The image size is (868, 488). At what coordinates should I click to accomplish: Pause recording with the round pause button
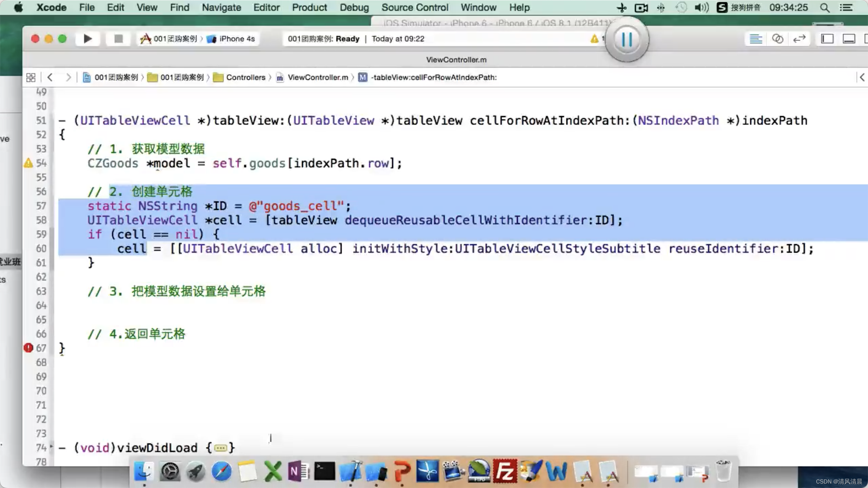[627, 39]
